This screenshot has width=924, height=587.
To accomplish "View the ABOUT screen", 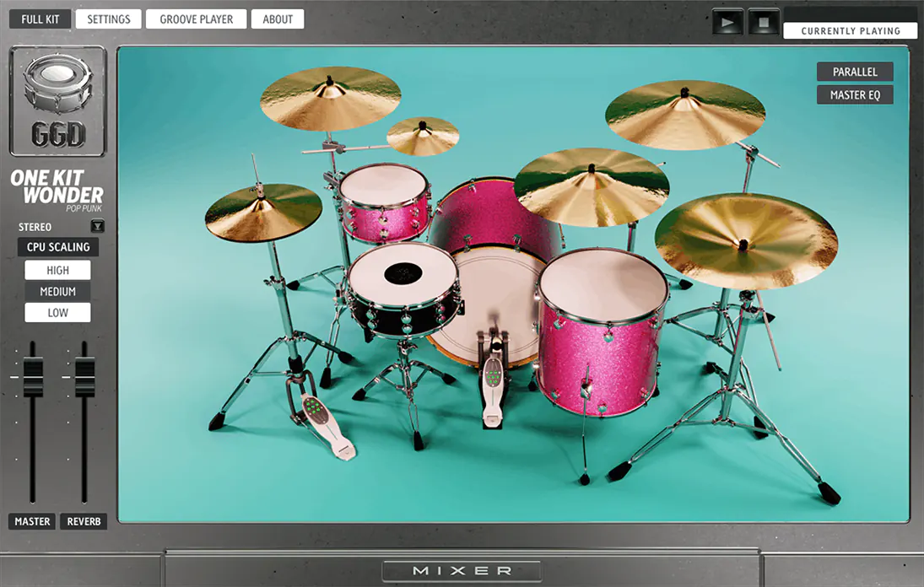I will pyautogui.click(x=278, y=18).
